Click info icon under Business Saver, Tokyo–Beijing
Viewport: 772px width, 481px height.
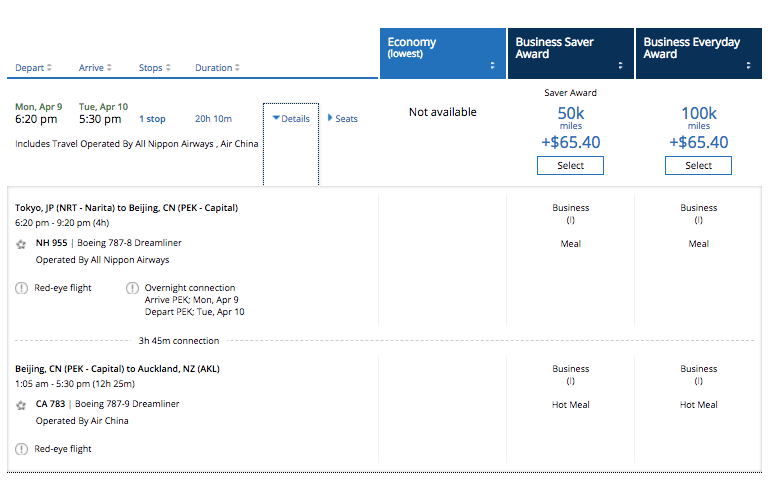click(570, 220)
